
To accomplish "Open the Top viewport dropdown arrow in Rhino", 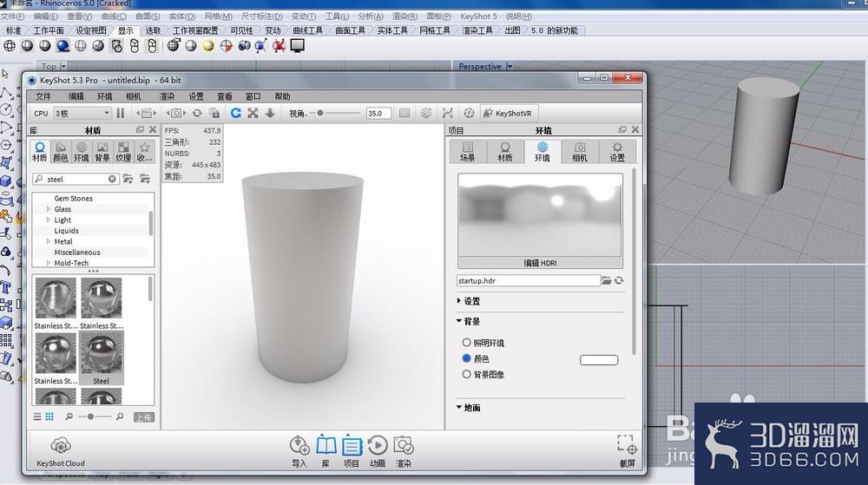I will (x=63, y=66).
